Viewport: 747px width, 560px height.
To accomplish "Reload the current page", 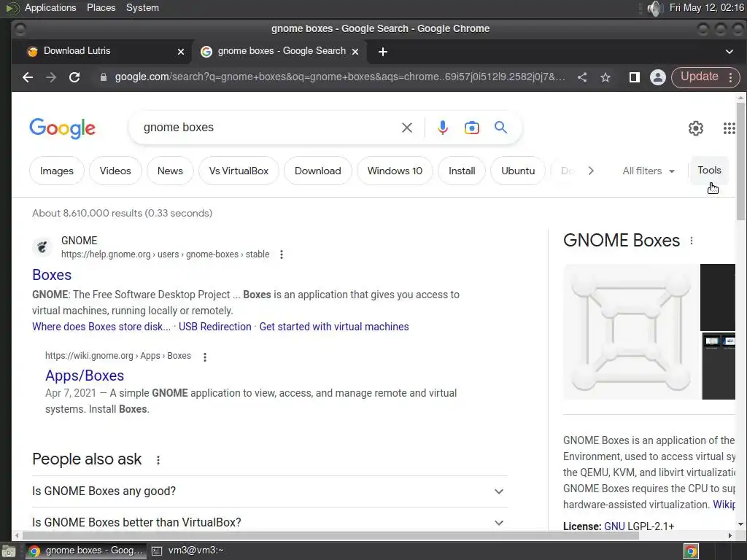I will coord(74,77).
